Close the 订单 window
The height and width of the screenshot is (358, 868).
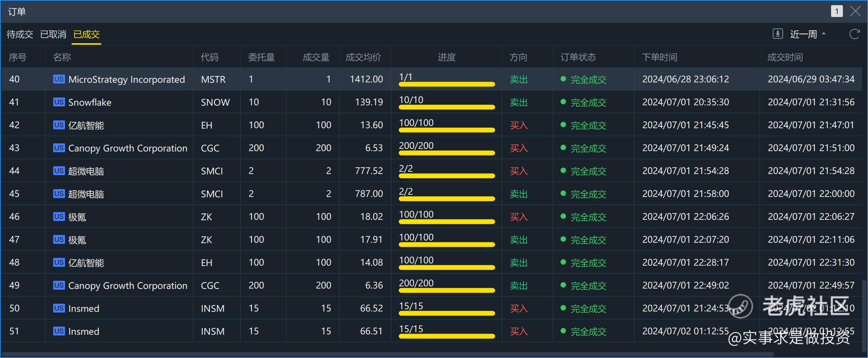[855, 11]
